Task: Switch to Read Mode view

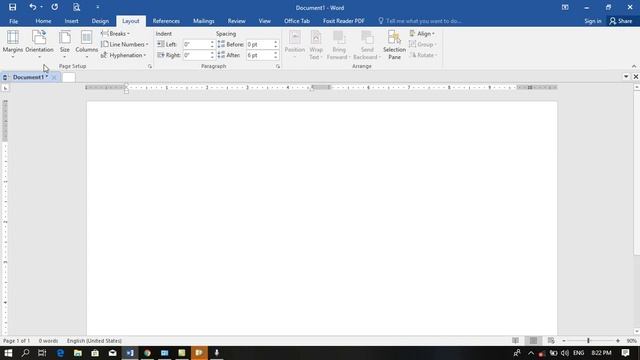Action: pyautogui.click(x=516, y=340)
